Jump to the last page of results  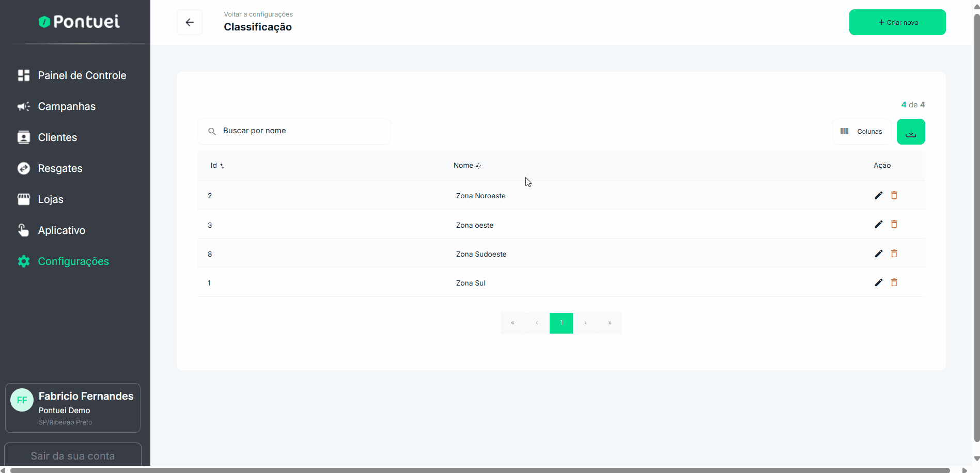pos(610,323)
